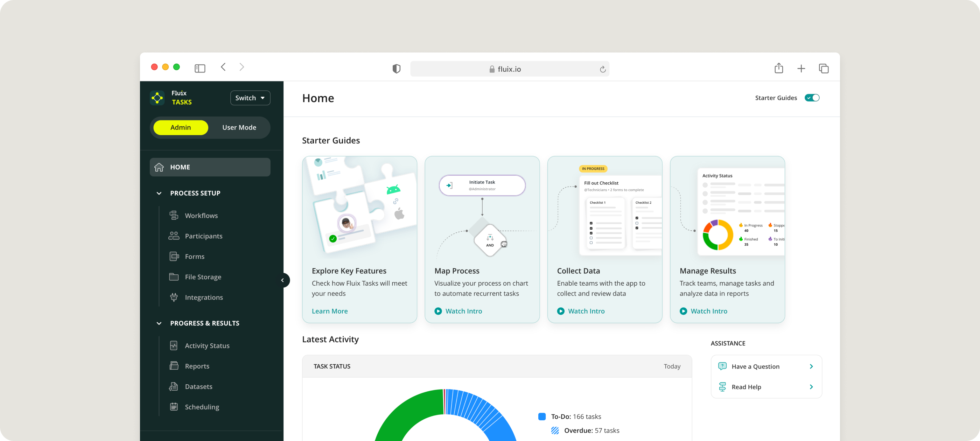Image resolution: width=980 pixels, height=441 pixels.
Task: Select the Admin mode pill
Action: (181, 127)
